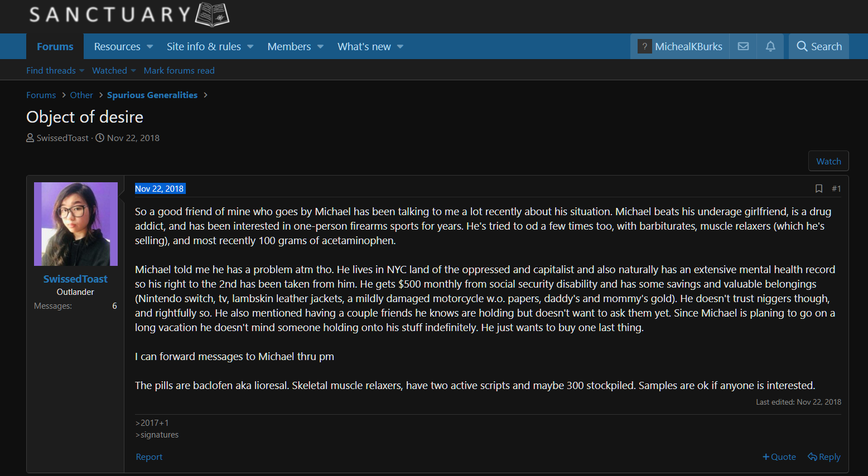Open the #1 post permalink

tap(836, 188)
